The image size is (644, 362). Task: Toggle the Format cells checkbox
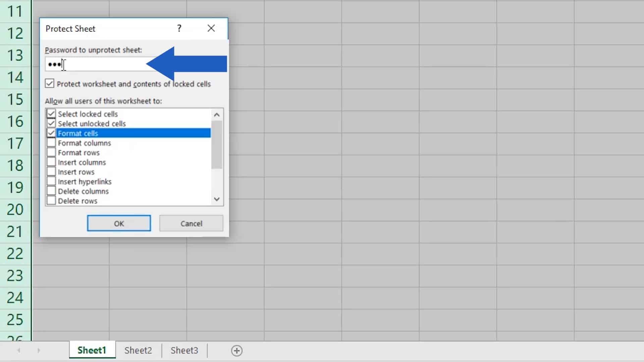[x=51, y=133]
